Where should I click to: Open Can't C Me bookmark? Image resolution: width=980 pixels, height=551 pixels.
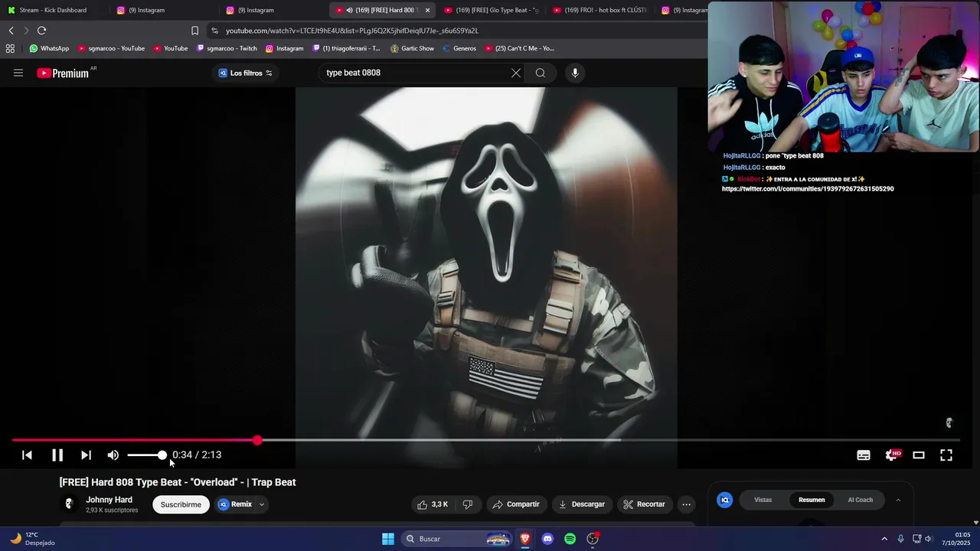[x=519, y=48]
